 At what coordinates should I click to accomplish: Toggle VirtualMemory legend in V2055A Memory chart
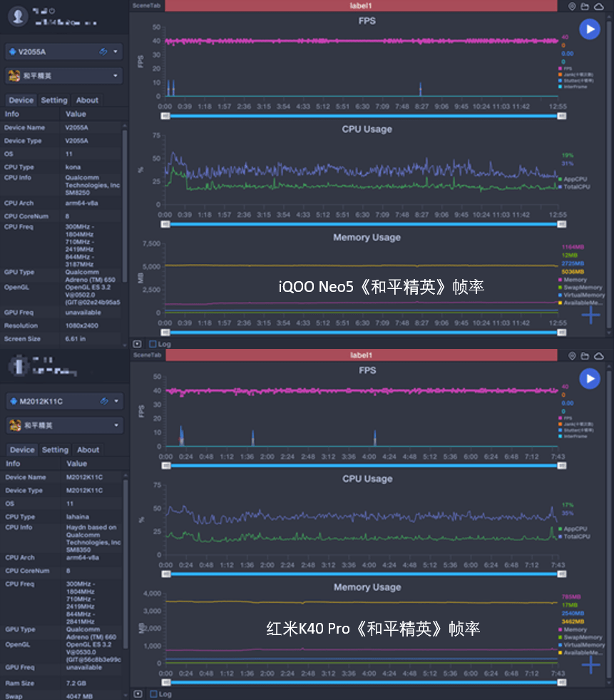pyautogui.click(x=581, y=295)
